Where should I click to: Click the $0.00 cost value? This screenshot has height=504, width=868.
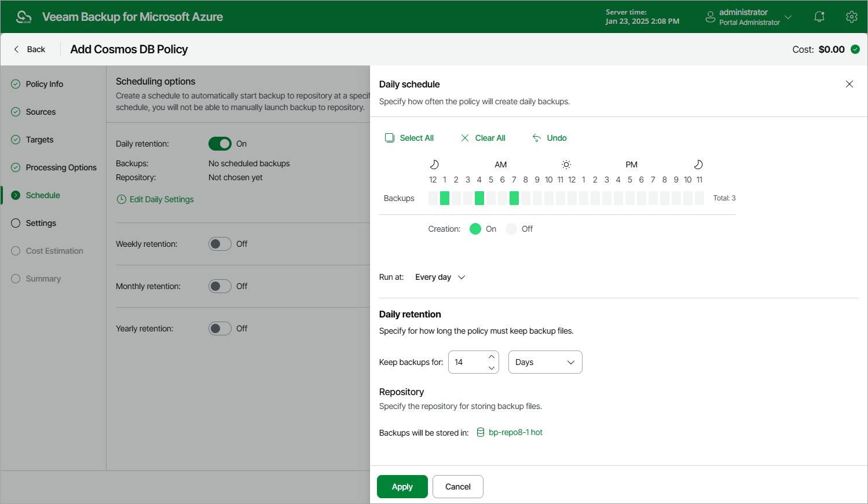tap(832, 49)
